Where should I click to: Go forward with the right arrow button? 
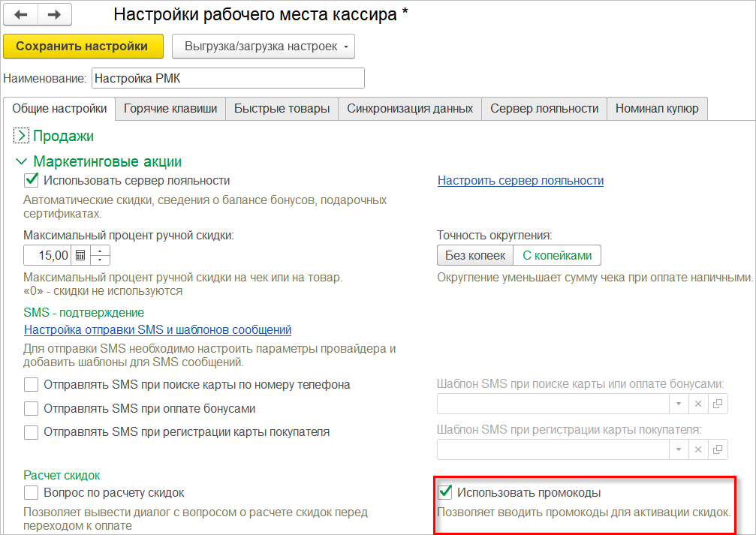point(55,14)
